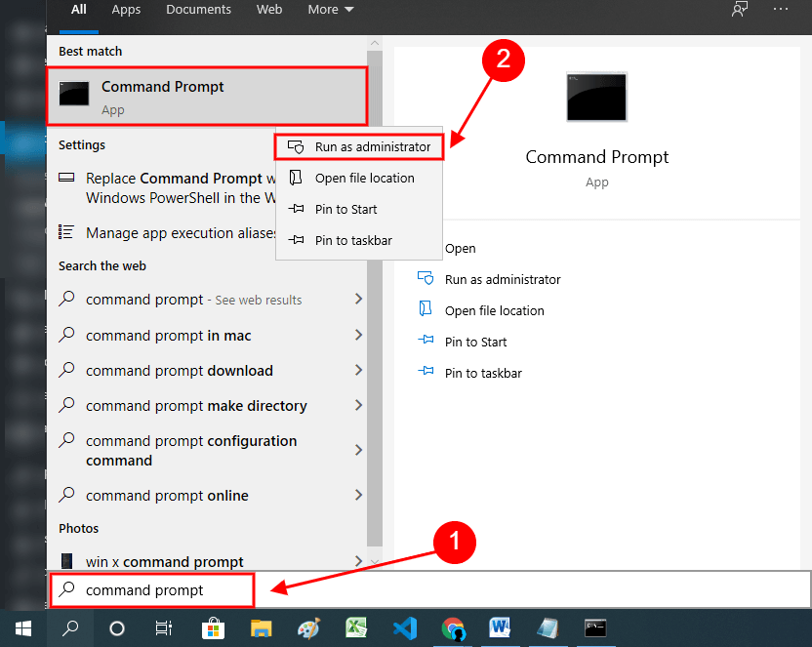Select the Command Prompt App best match
The height and width of the screenshot is (647, 812).
point(207,96)
